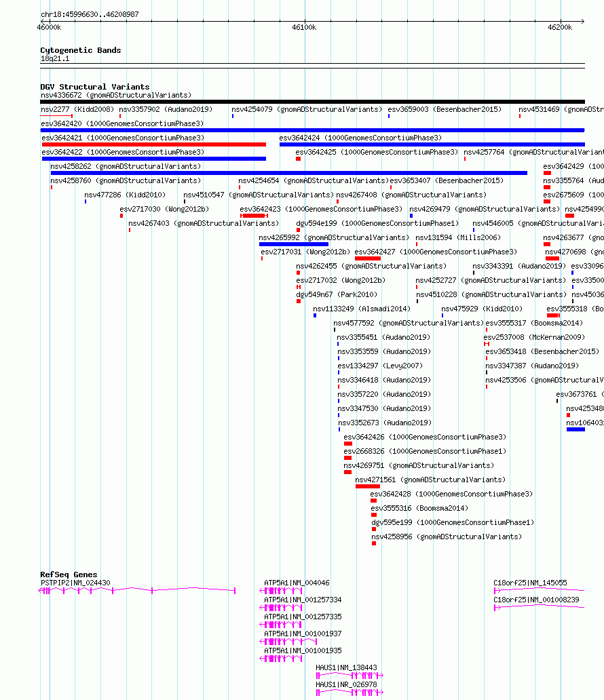Viewport: 604px width, 700px height.
Task: Open nsv3352673 (Audano2019) label
Action: pyautogui.click(x=385, y=423)
